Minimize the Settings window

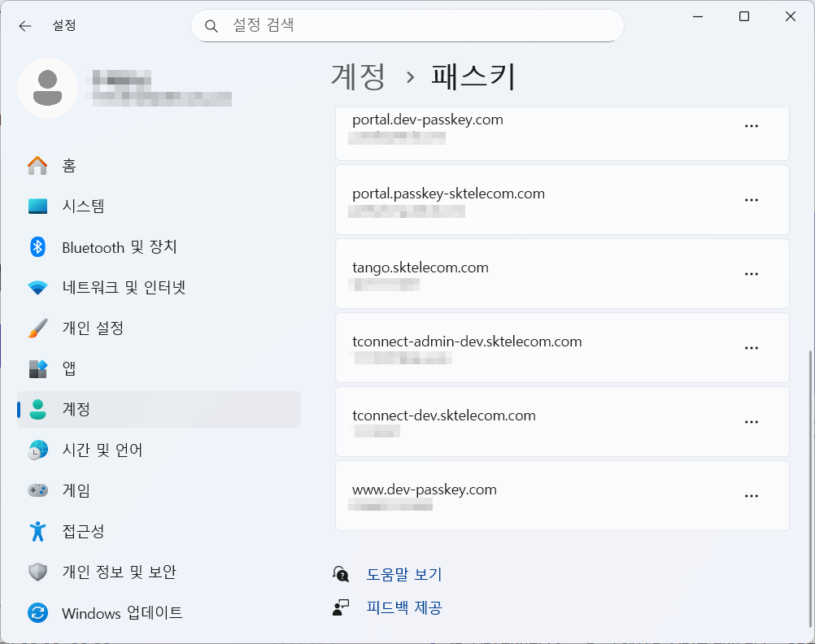click(x=698, y=16)
